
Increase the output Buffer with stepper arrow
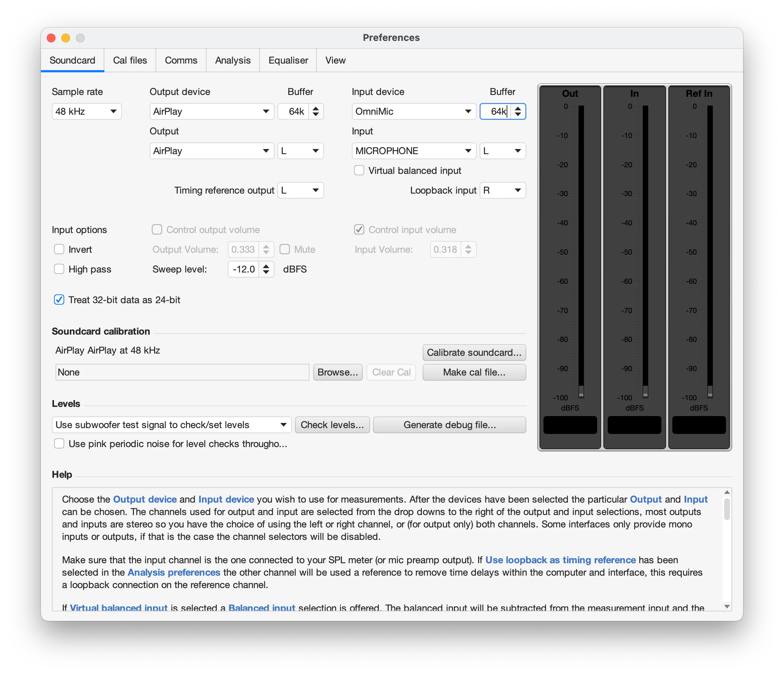coord(316,108)
